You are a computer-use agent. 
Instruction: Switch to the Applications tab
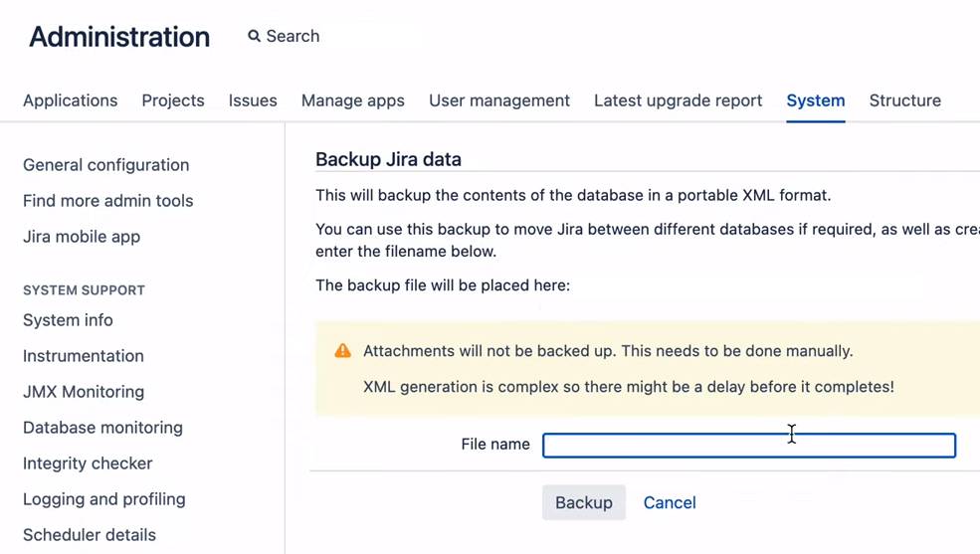point(70,100)
